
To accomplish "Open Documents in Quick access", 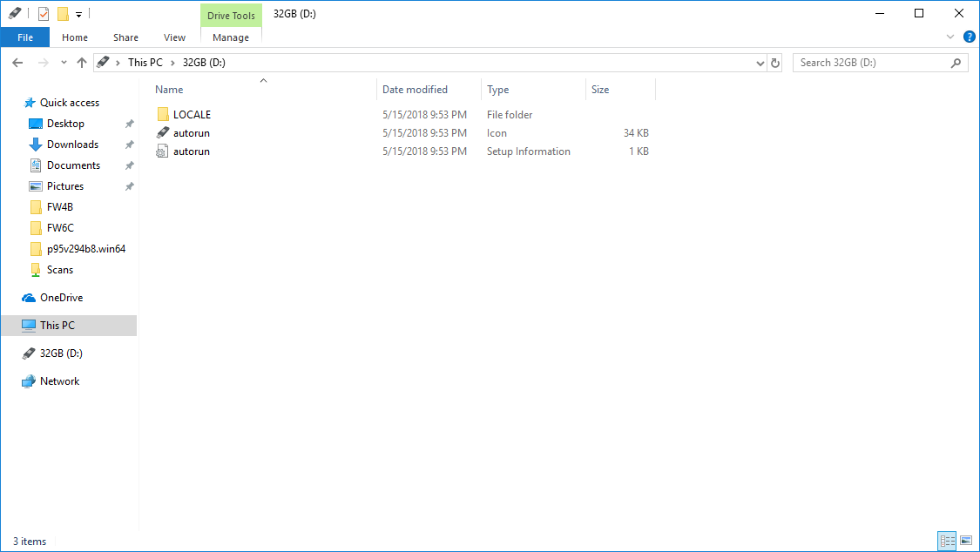I will 73,165.
